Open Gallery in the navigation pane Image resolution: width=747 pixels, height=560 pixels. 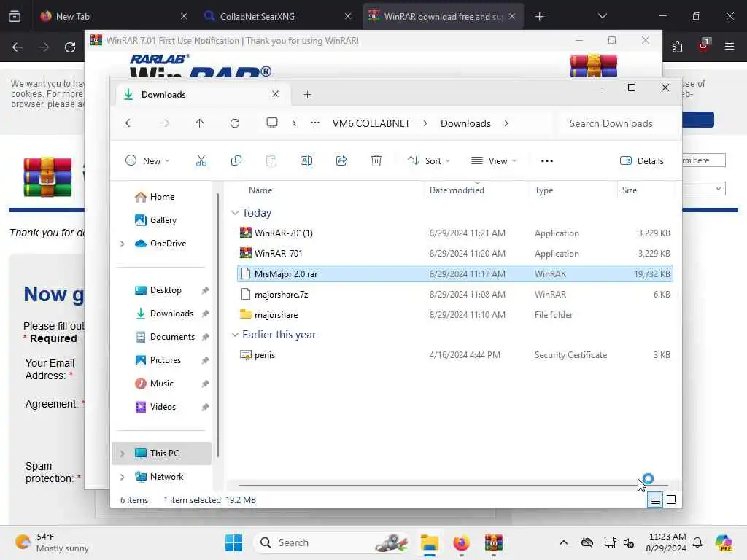[x=162, y=220]
